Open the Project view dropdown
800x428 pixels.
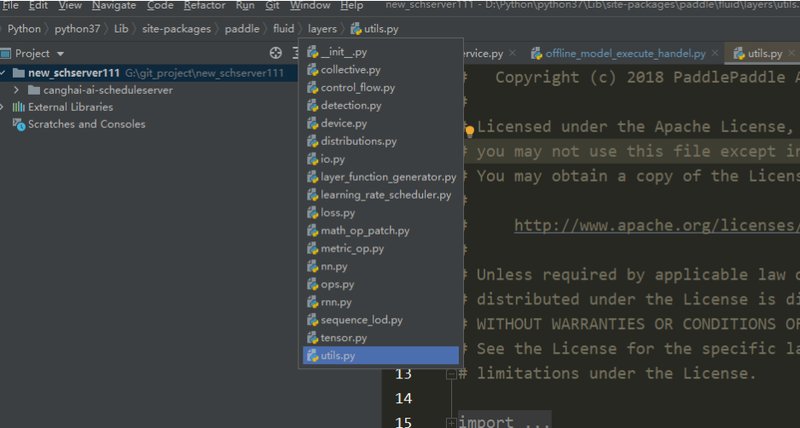tap(60, 54)
